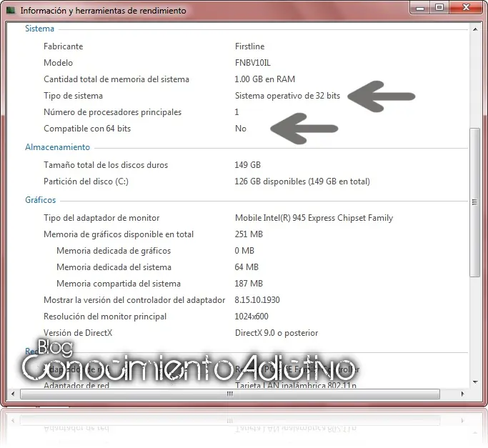Click the 126 GB disponibles value
This screenshot has height=448, width=488.
302,181
